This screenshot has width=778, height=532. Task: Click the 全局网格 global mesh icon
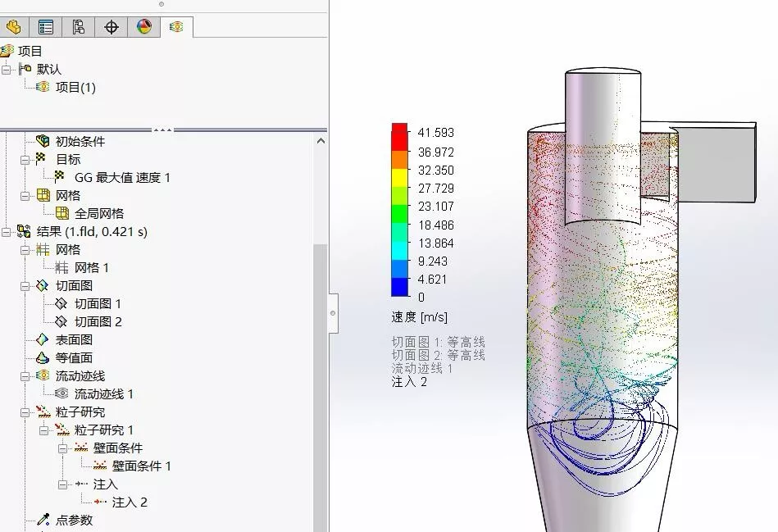click(x=62, y=213)
